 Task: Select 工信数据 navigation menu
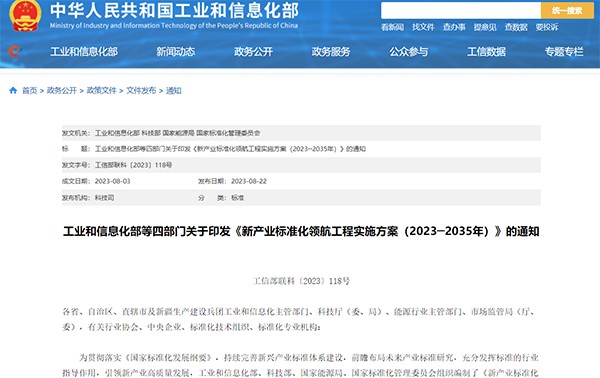(x=486, y=52)
